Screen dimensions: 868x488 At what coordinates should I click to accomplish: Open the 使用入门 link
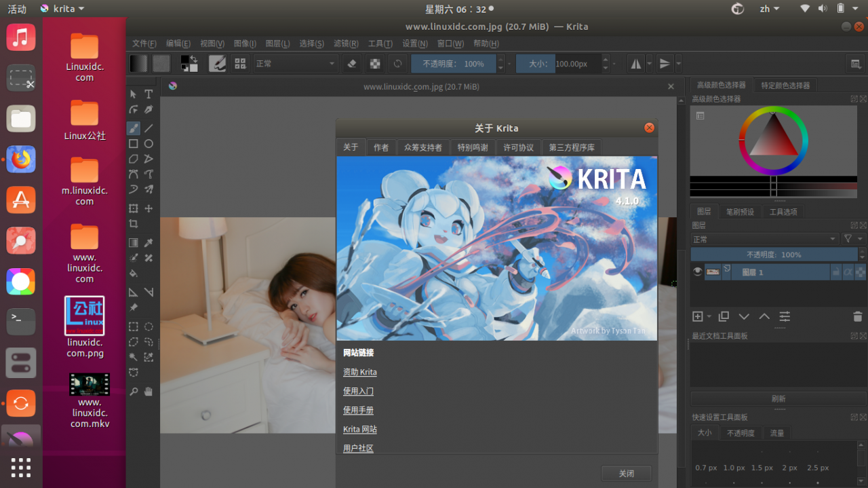click(x=358, y=391)
